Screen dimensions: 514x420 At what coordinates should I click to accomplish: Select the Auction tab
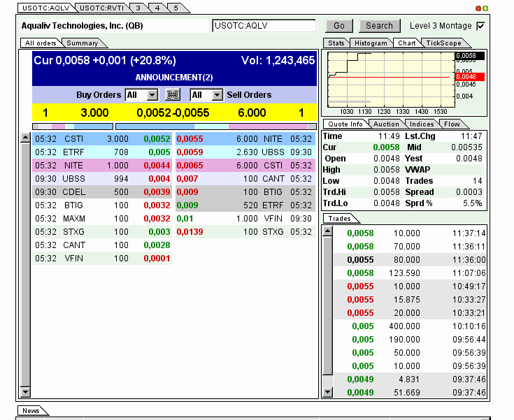coord(386,124)
